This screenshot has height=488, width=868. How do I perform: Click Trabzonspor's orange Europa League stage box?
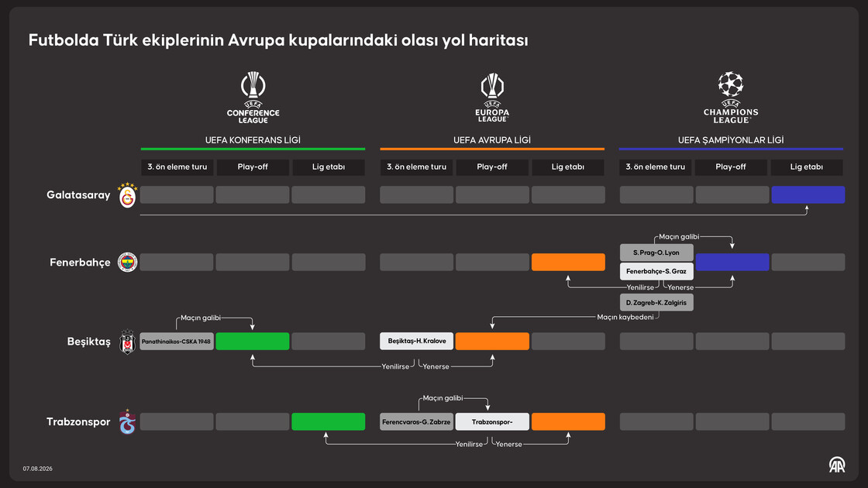[x=569, y=421]
